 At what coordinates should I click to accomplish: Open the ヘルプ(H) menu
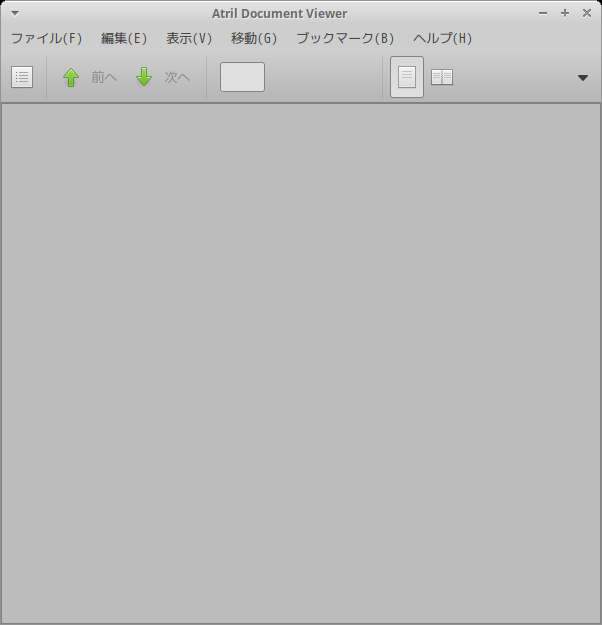coord(443,38)
